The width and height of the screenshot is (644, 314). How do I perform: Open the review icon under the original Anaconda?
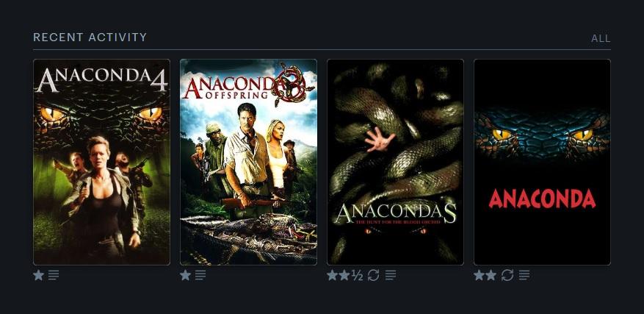[524, 275]
